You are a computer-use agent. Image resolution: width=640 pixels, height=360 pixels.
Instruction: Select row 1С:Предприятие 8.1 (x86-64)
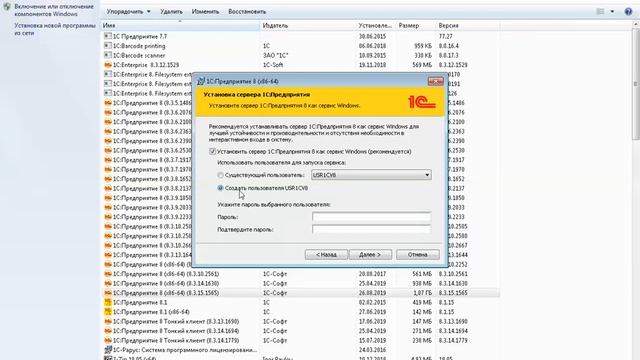click(x=300, y=312)
